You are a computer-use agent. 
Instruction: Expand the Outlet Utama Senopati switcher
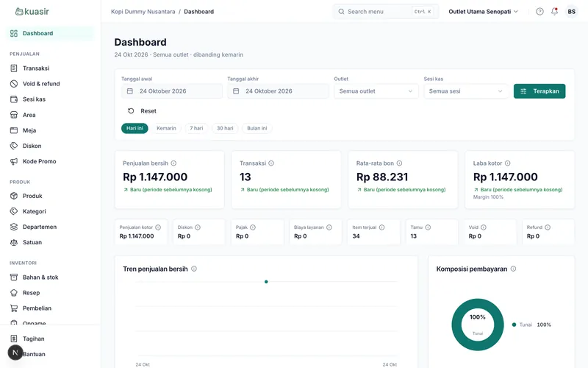(x=483, y=12)
